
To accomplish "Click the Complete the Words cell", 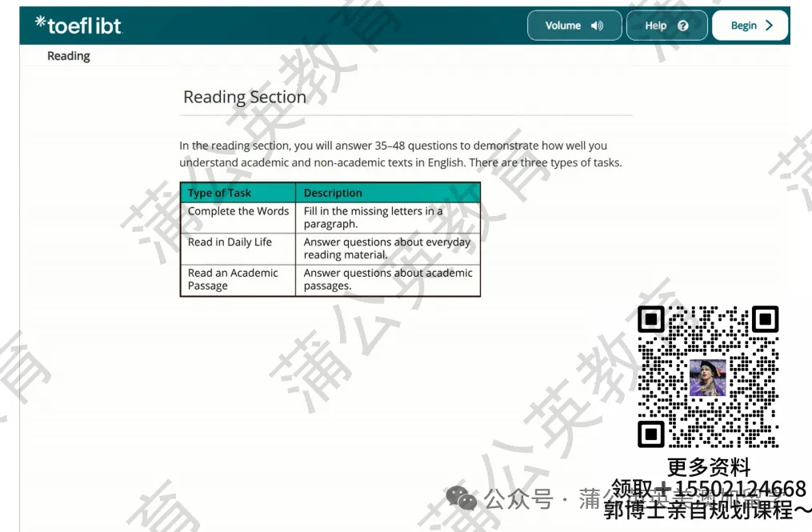I will pos(238,218).
